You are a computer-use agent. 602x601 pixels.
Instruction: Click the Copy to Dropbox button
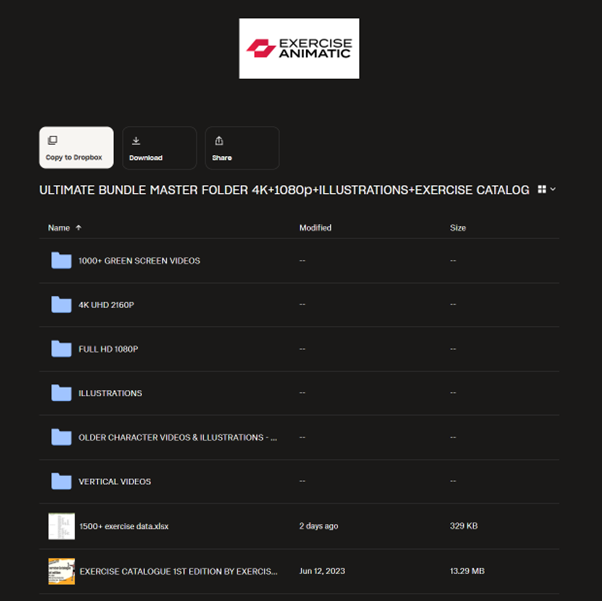point(76,147)
